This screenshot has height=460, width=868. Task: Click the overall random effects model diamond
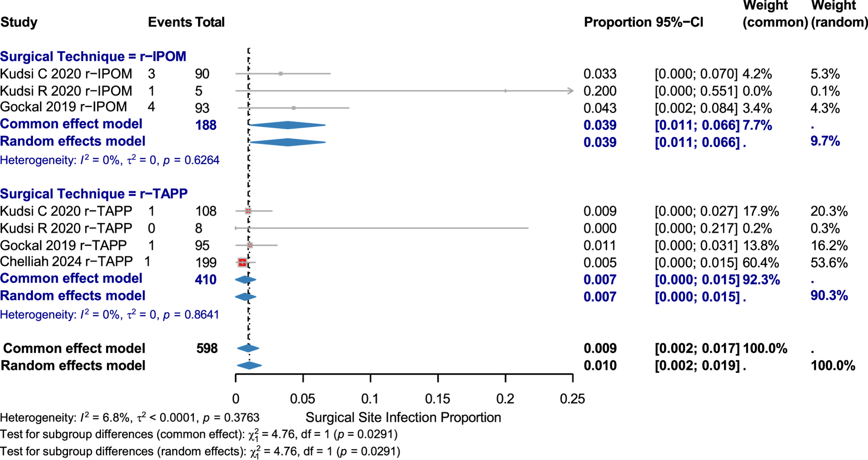(x=249, y=365)
